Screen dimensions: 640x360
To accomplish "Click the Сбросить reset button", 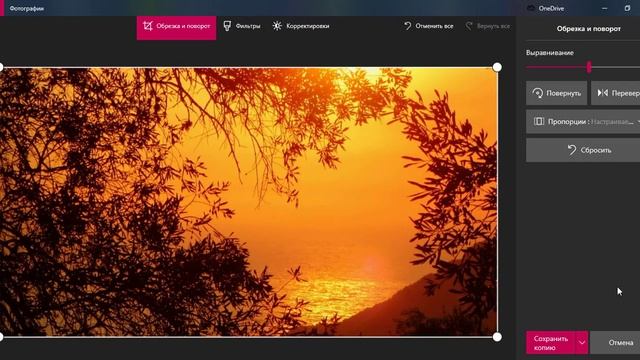I will point(583,150).
